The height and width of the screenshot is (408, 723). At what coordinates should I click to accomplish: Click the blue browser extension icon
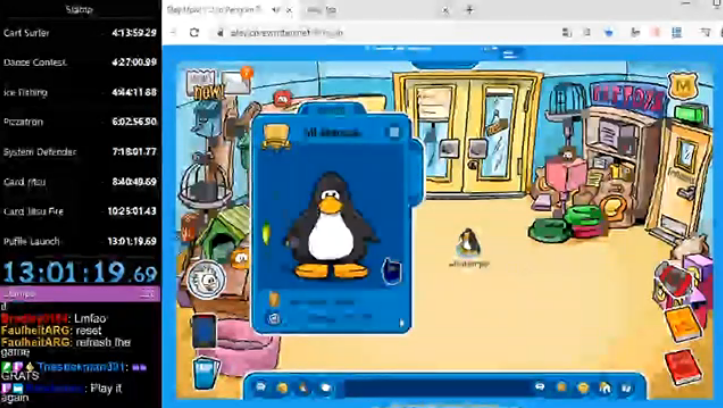coord(609,32)
